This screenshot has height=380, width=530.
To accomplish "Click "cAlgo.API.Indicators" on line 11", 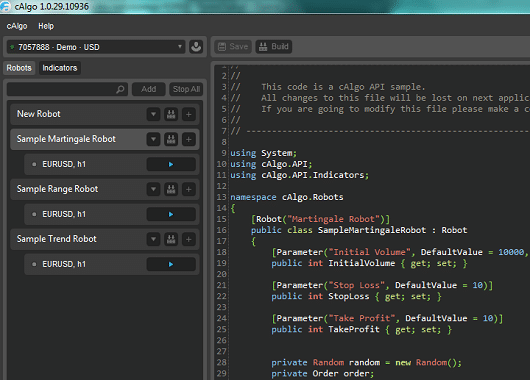I will click(313, 175).
